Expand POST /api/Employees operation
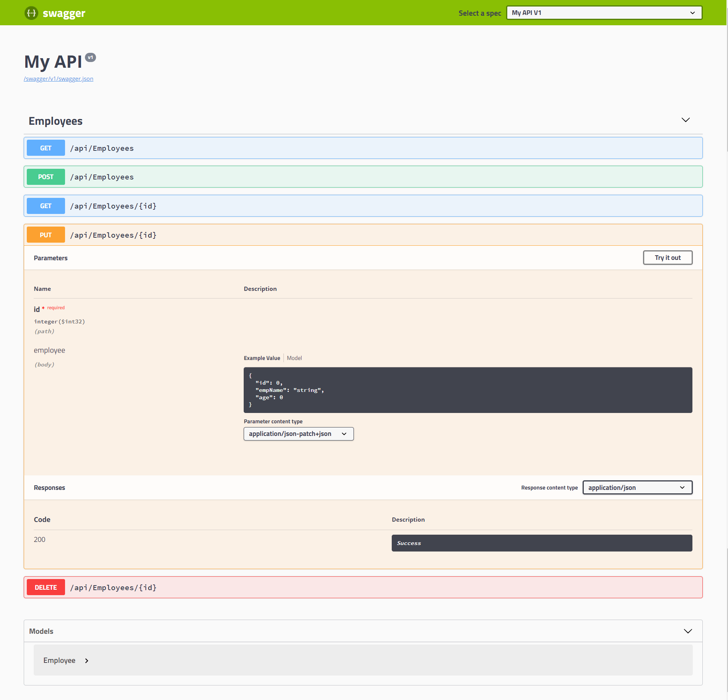The height and width of the screenshot is (700, 728). pyautogui.click(x=363, y=177)
